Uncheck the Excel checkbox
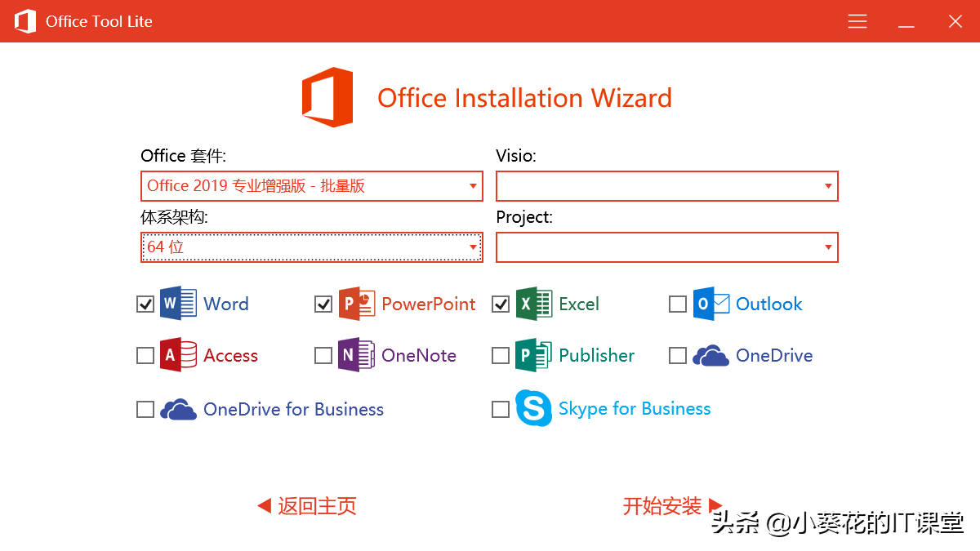980x551 pixels. pyautogui.click(x=501, y=304)
